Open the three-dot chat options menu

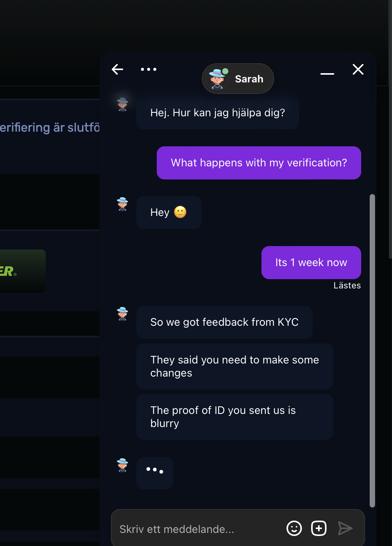[x=149, y=69]
